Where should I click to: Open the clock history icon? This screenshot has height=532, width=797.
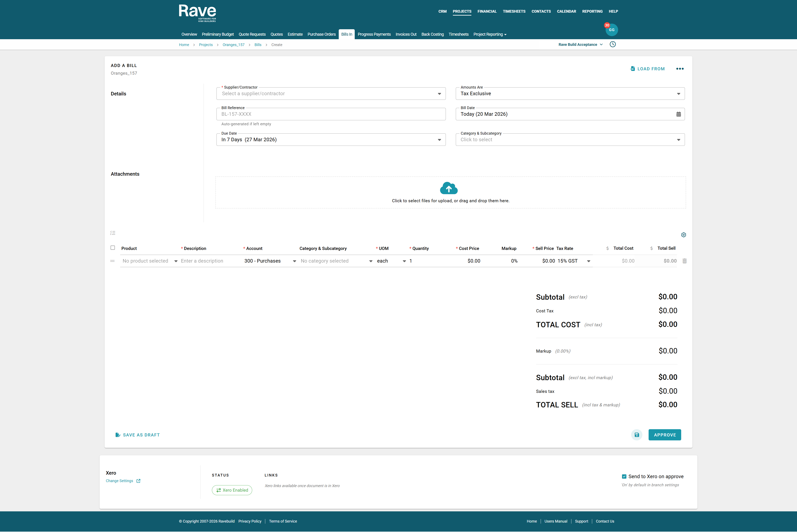pos(613,44)
